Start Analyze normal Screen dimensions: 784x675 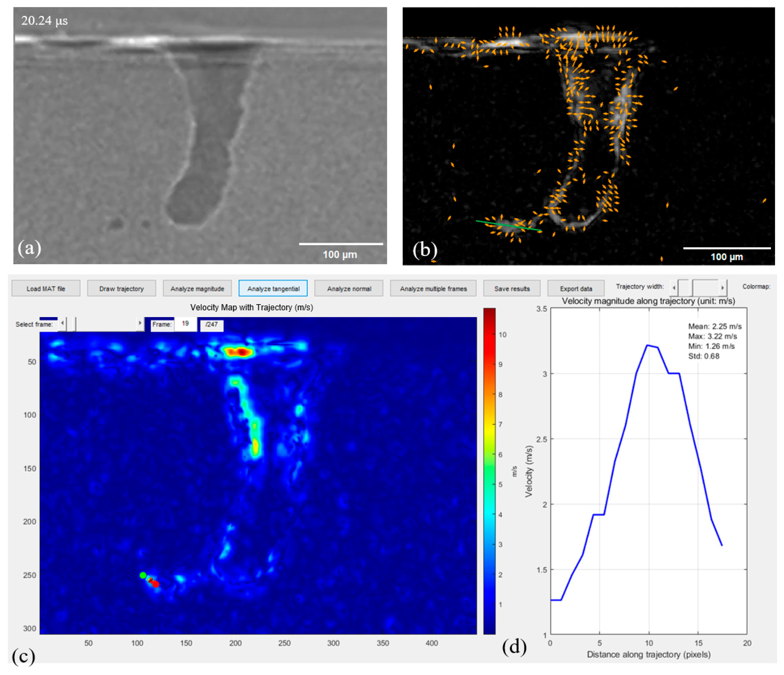click(x=349, y=289)
